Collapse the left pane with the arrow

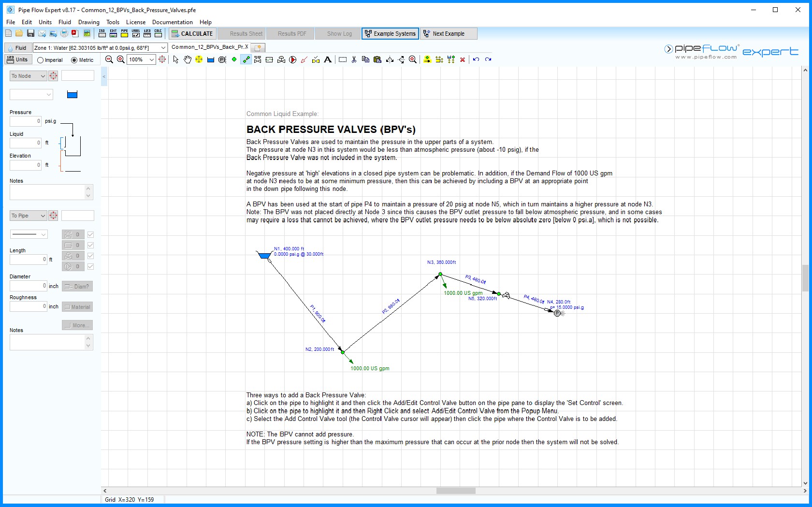pos(104,77)
